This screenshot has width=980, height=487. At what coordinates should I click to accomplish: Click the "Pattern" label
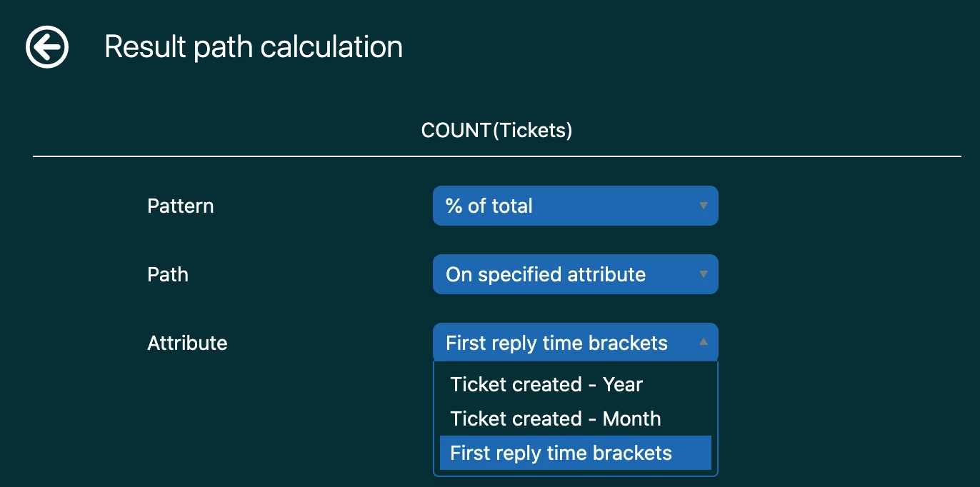[x=180, y=206]
